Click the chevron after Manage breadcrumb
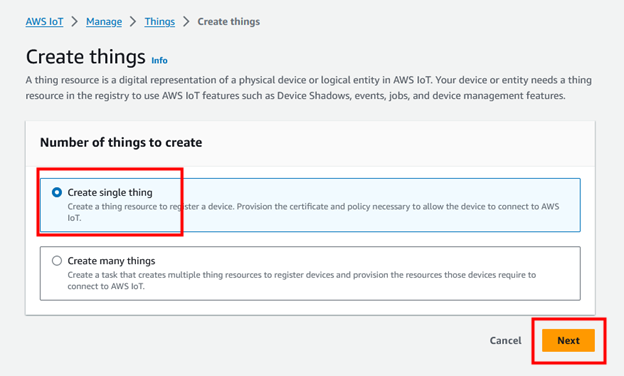 pos(133,21)
